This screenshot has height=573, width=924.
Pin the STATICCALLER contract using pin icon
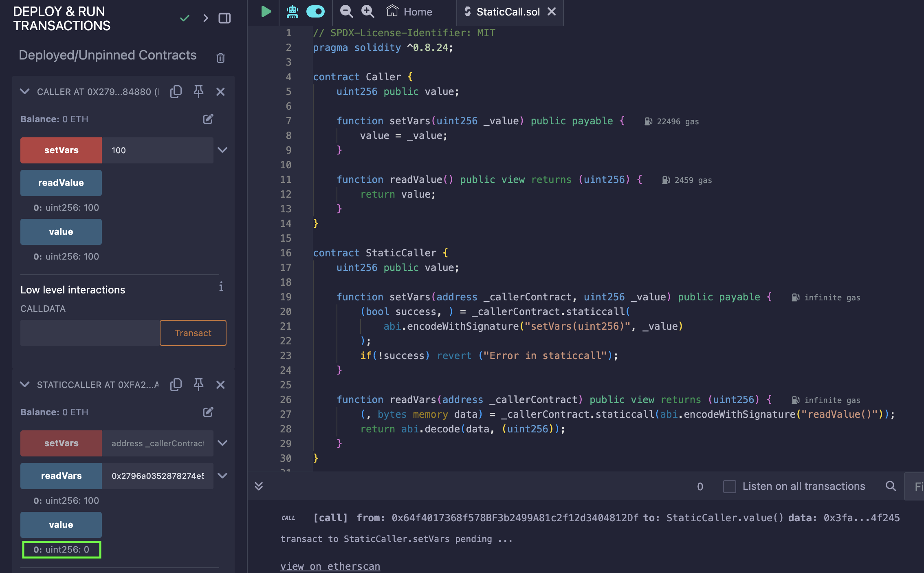click(198, 384)
